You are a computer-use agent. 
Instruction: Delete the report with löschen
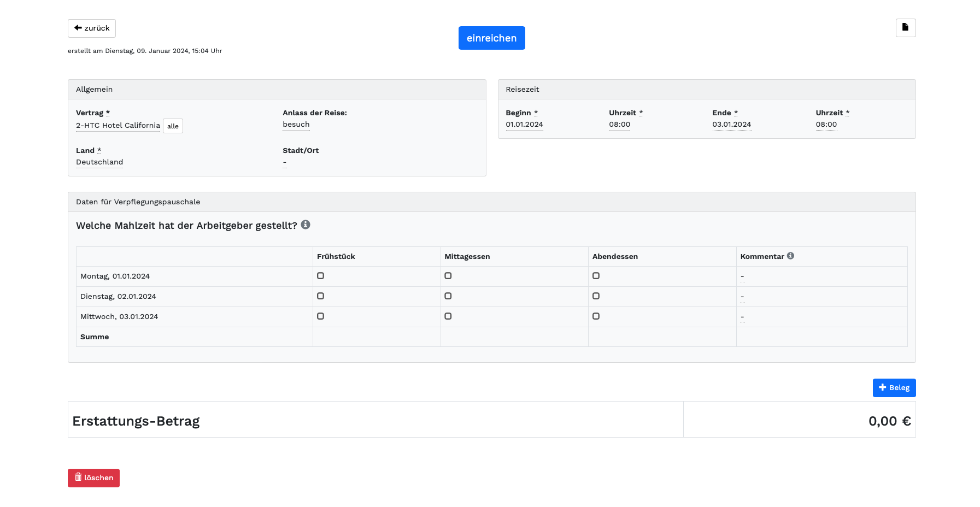(93, 478)
